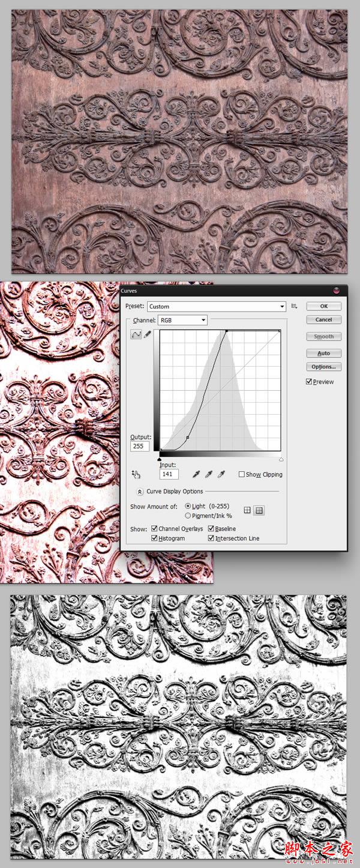This screenshot has width=360, height=868.
Task: Click the Smooth button
Action: pyautogui.click(x=324, y=337)
